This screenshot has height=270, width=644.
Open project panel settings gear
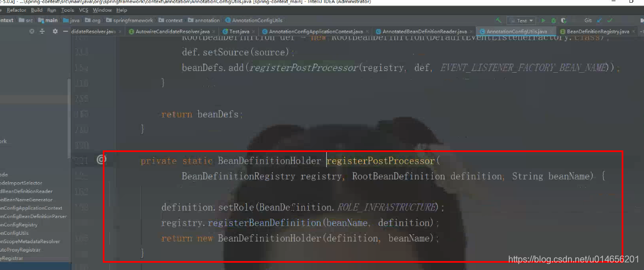[55, 31]
